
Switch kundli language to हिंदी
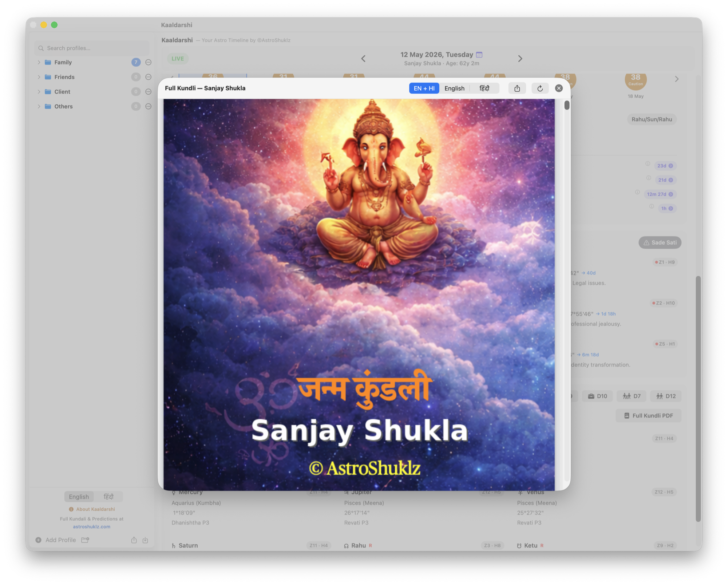(x=484, y=88)
